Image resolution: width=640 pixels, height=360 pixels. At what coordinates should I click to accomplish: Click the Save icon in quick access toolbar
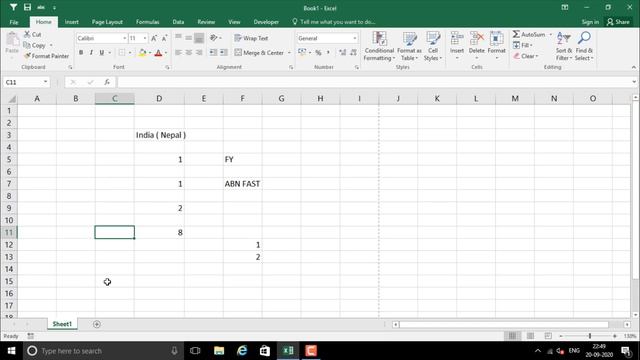(27, 7)
